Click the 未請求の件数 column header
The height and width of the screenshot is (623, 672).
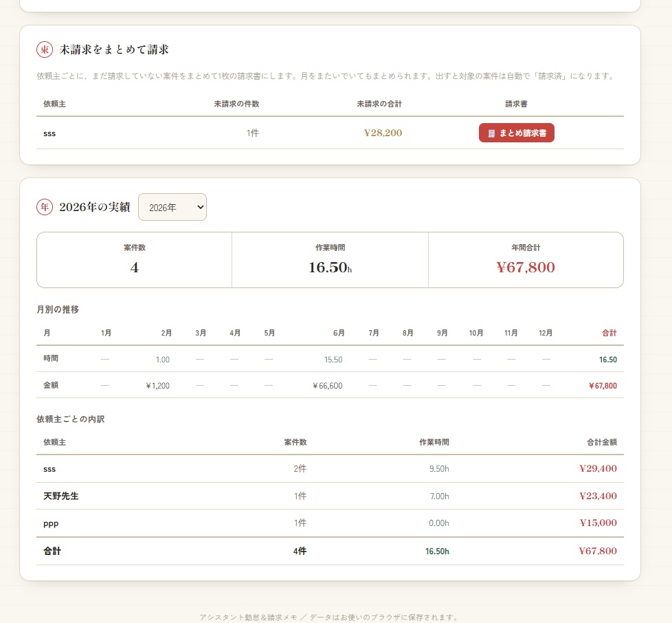pos(236,104)
